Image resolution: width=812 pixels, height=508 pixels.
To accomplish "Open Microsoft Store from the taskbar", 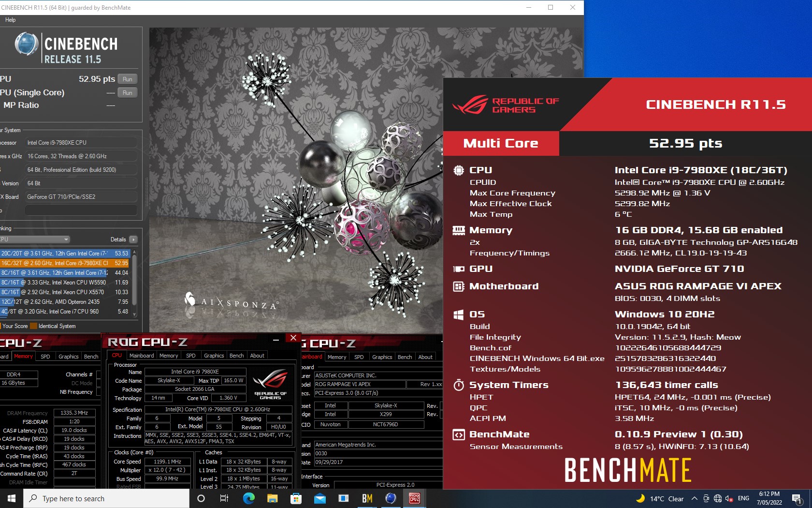I will coord(296,498).
